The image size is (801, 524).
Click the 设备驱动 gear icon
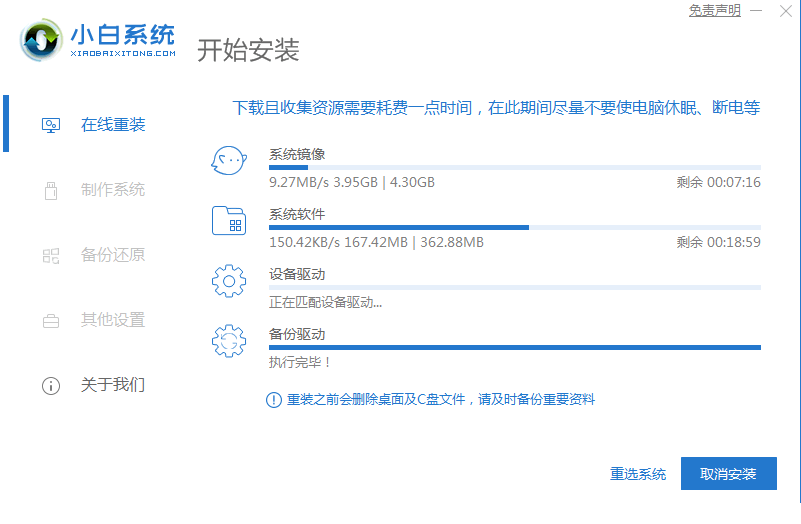(228, 281)
